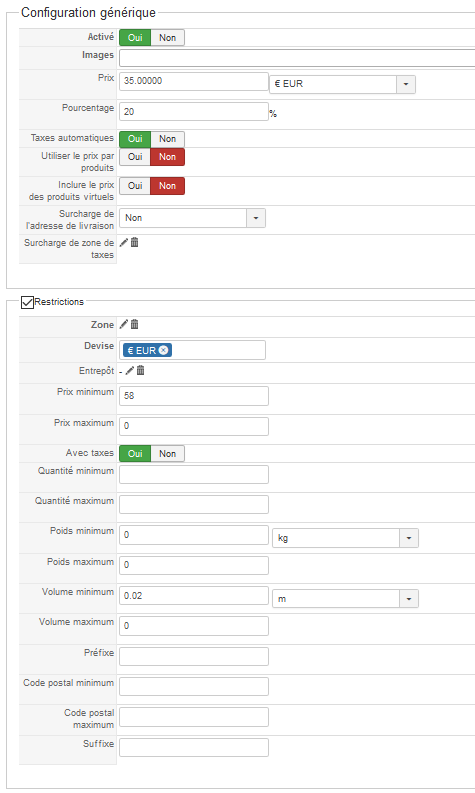Set Avec taxes to Non
The height and width of the screenshot is (793, 475).
(x=167, y=454)
